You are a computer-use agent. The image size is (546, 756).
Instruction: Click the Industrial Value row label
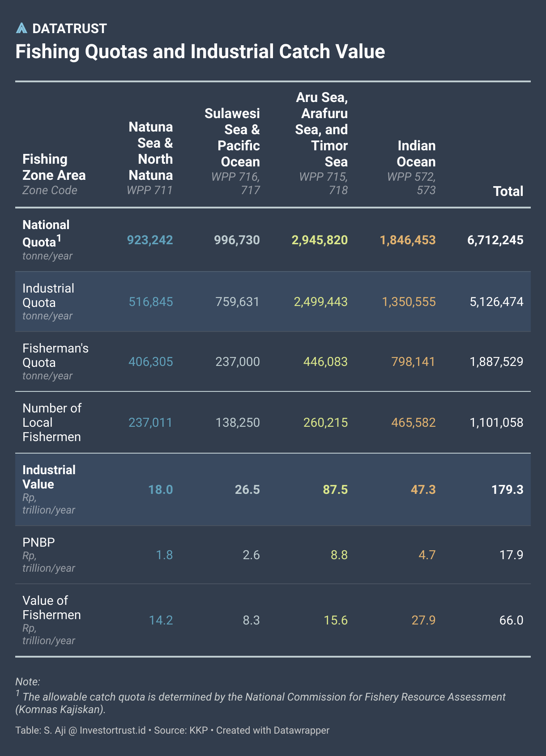[x=49, y=477]
